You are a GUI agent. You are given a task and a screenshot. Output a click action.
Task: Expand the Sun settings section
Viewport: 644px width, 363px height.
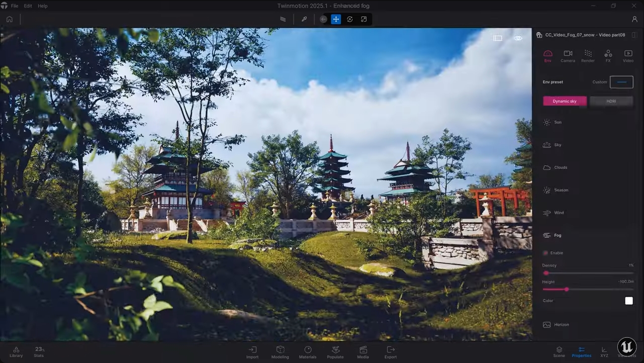coord(558,122)
